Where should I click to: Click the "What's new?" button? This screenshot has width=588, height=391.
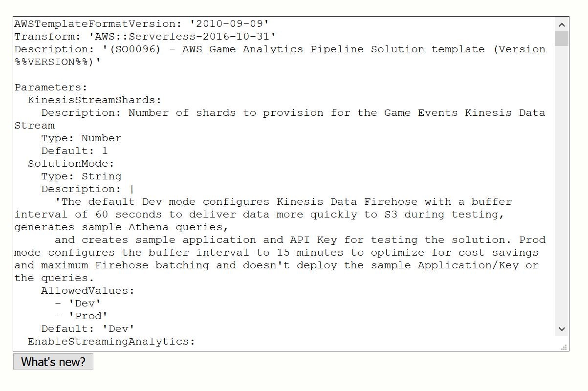point(53,362)
